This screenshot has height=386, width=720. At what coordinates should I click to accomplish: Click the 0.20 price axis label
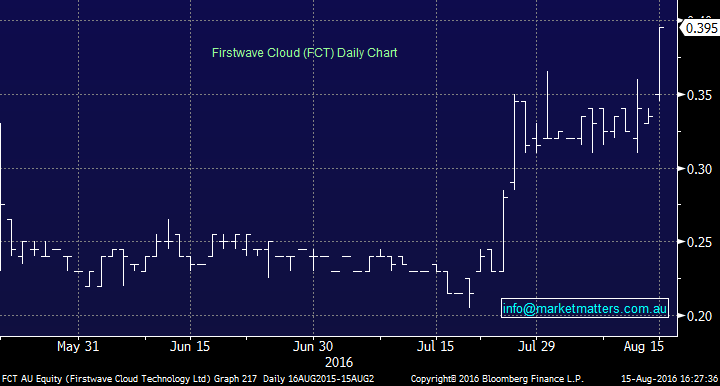click(x=699, y=316)
